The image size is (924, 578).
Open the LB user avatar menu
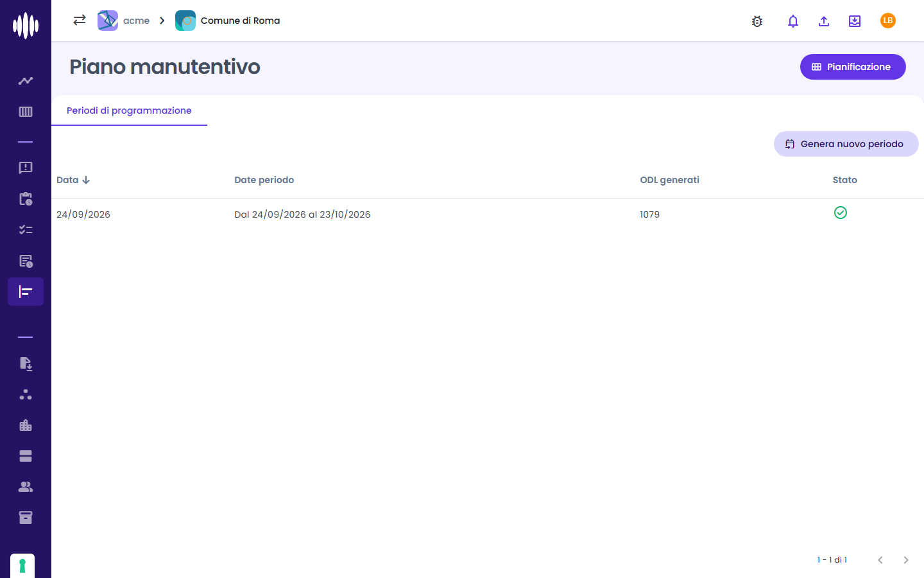coord(888,21)
